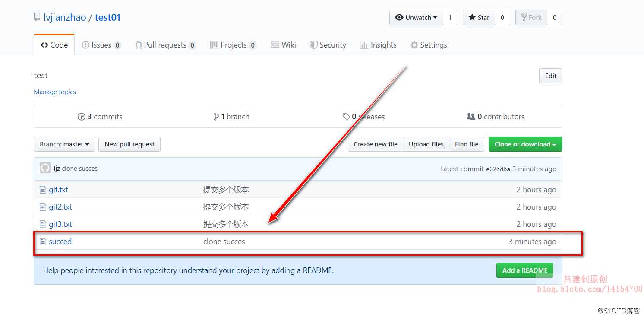Open the succed file
This screenshot has width=644, height=318.
coord(60,242)
